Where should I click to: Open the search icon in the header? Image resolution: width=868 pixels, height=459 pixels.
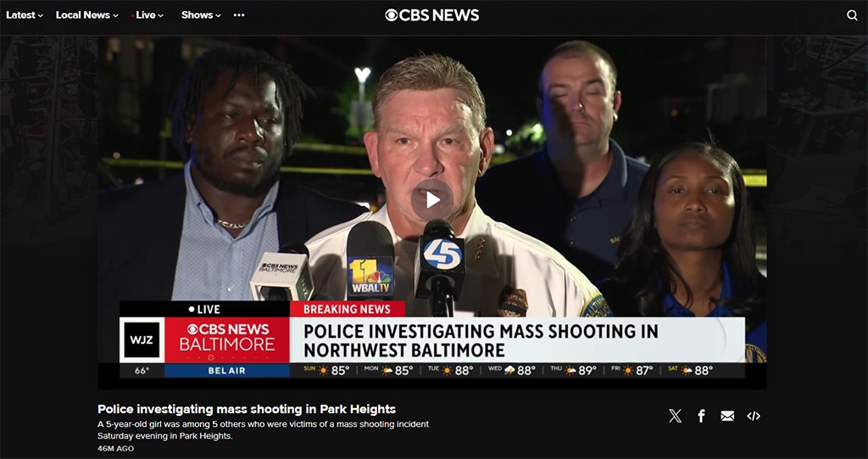click(852, 15)
